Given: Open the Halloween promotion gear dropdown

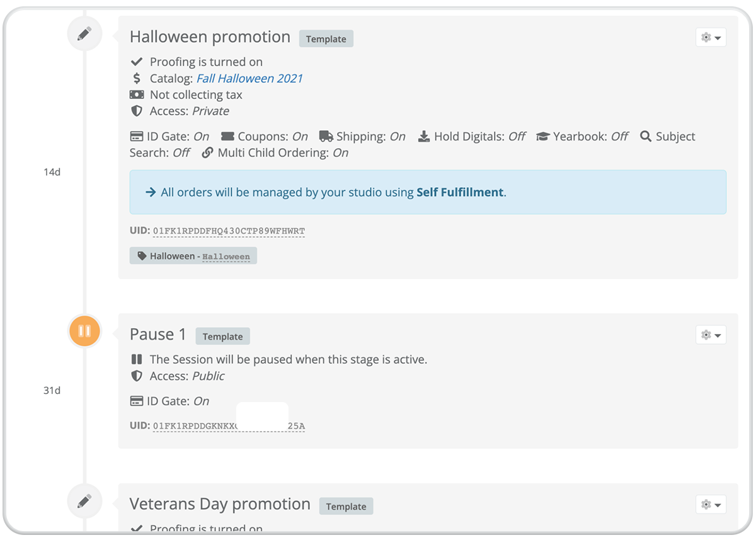Looking at the screenshot, I should pyautogui.click(x=711, y=37).
